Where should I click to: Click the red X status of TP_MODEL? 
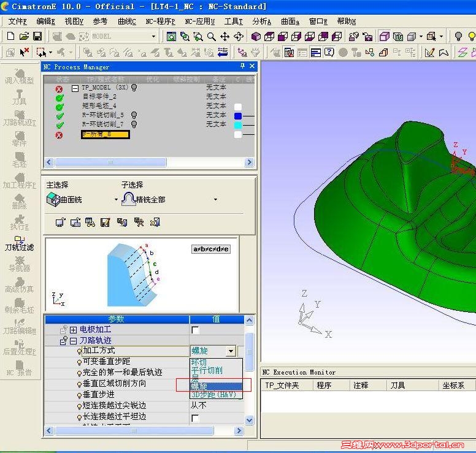click(60, 89)
